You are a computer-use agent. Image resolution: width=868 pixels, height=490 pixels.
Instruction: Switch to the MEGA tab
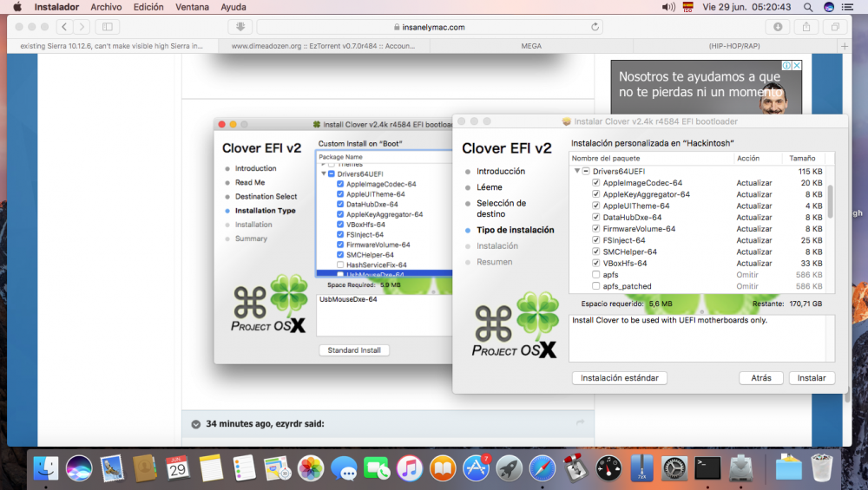click(531, 46)
